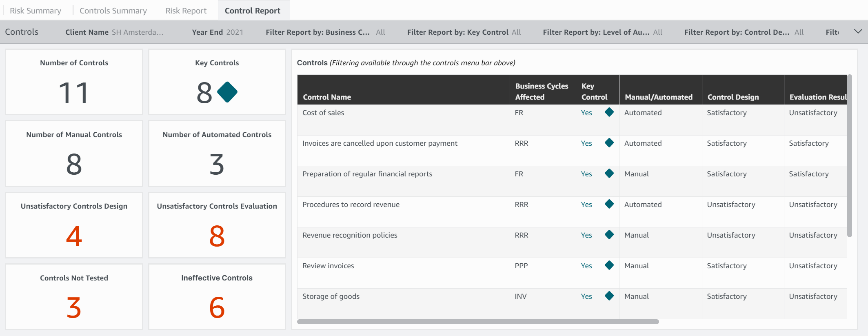Switch to the Risk Summary tab
The image size is (868, 336).
point(36,11)
